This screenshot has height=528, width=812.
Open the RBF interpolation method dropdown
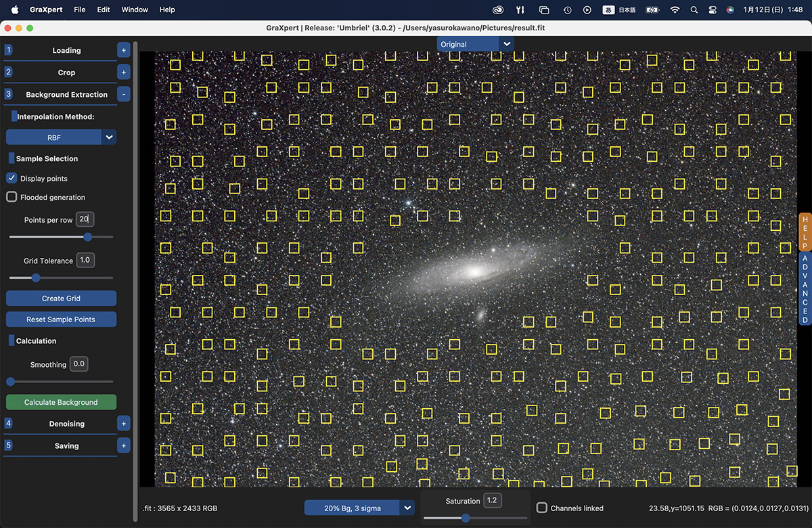pyautogui.click(x=62, y=137)
